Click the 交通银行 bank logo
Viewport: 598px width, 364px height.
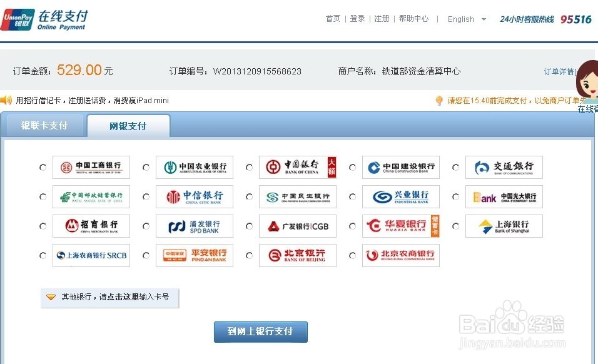[504, 166]
